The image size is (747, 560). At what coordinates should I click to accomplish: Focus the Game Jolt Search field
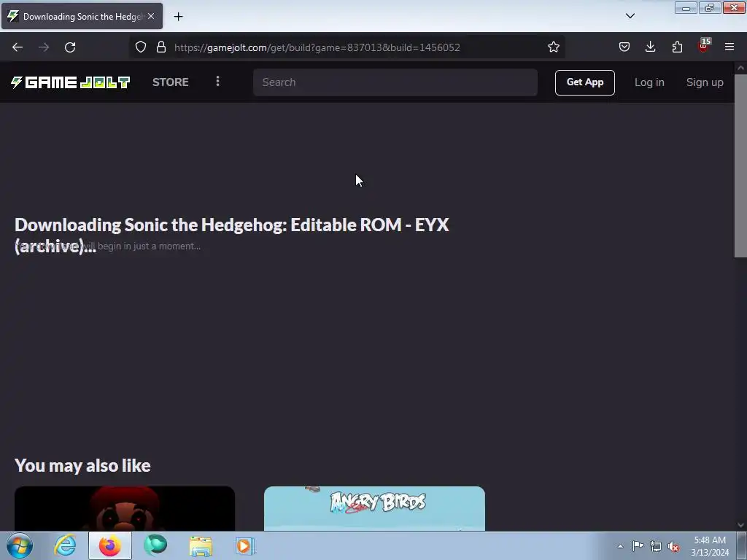pyautogui.click(x=395, y=82)
